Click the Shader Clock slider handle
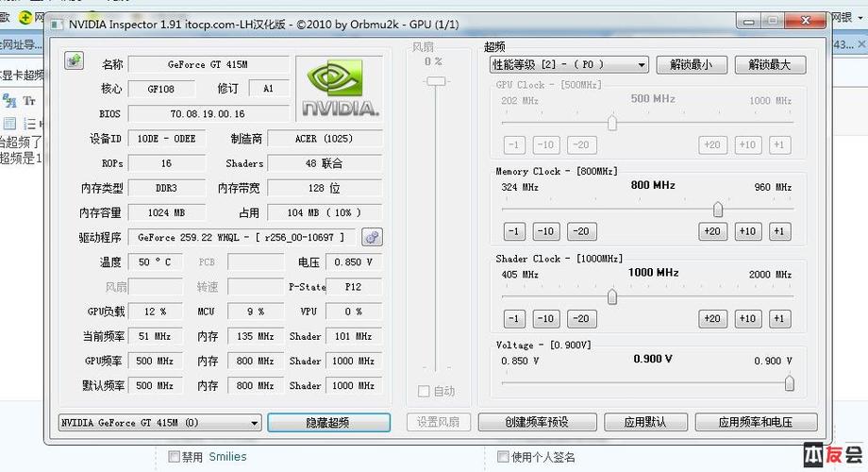Viewport: 868px width, 472px height. 611,296
